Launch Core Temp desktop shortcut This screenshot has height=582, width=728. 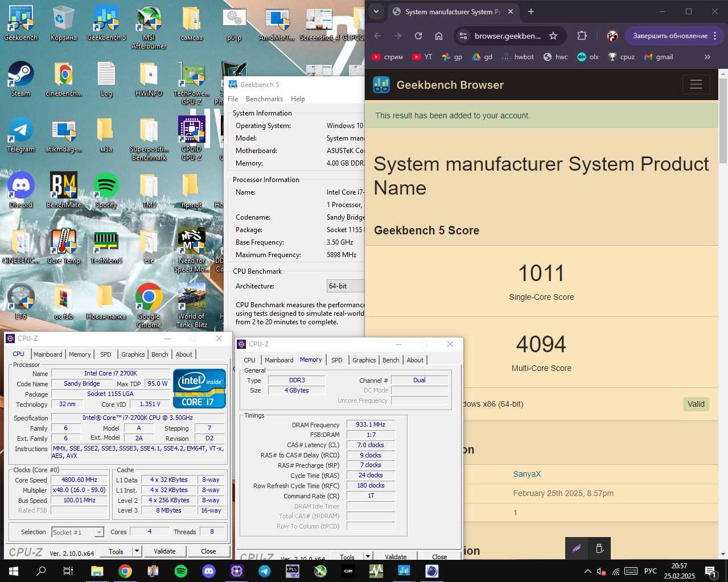point(64,246)
